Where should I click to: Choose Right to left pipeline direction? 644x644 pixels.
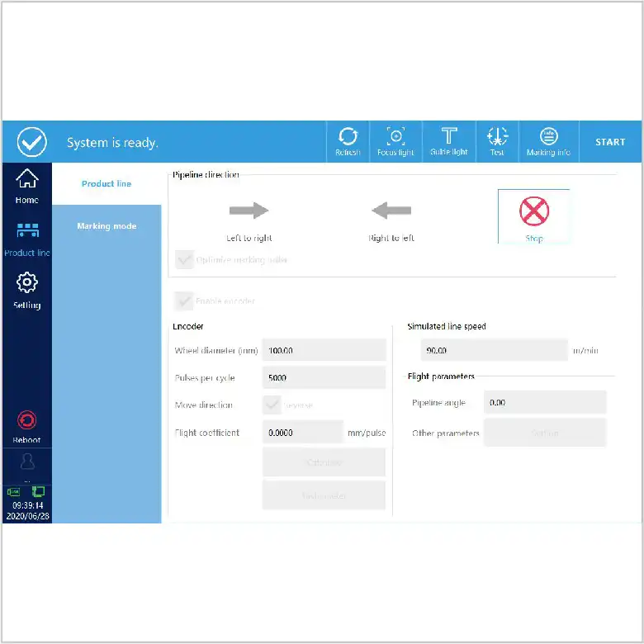tap(391, 218)
